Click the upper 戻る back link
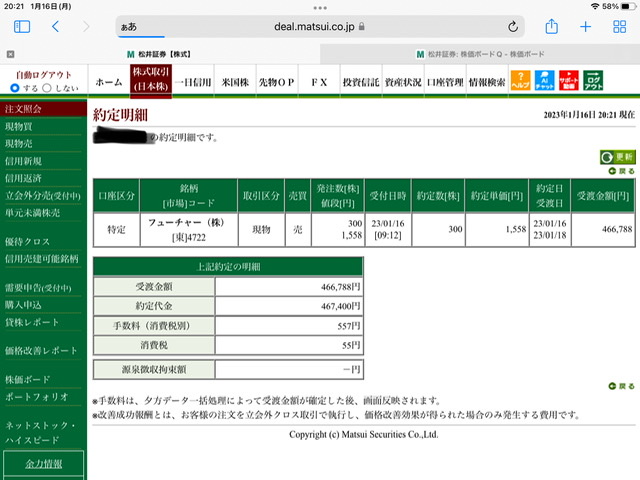 [x=622, y=171]
